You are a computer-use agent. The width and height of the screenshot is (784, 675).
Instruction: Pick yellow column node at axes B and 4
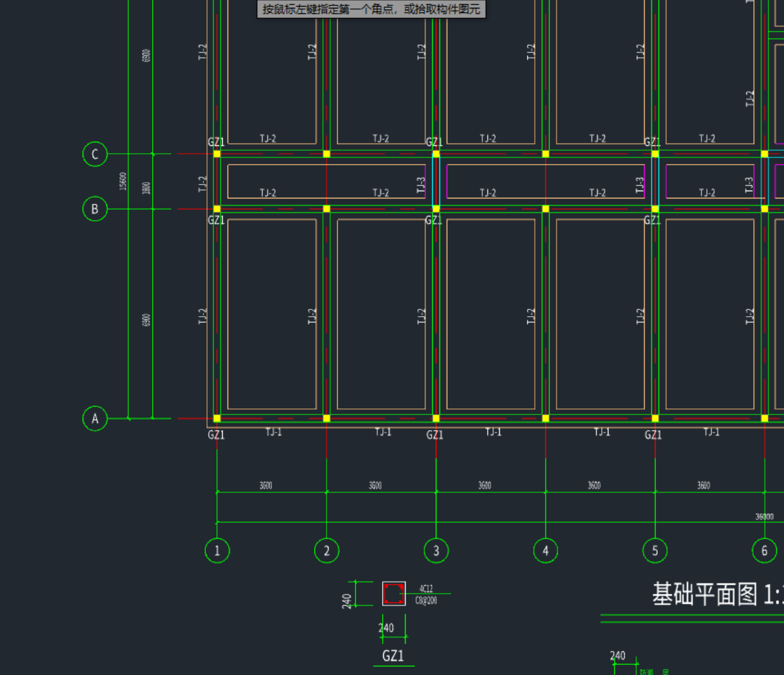click(x=546, y=209)
